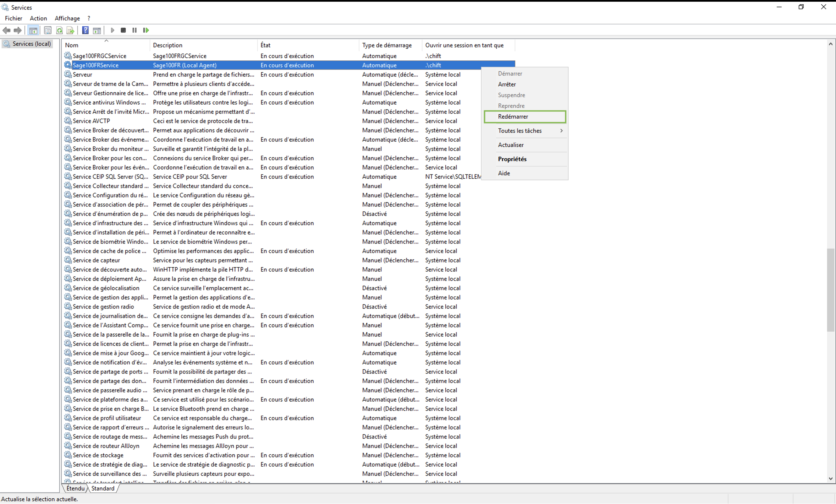This screenshot has height=504, width=836.
Task: Click the Restart Service toolbar icon
Action: click(146, 30)
